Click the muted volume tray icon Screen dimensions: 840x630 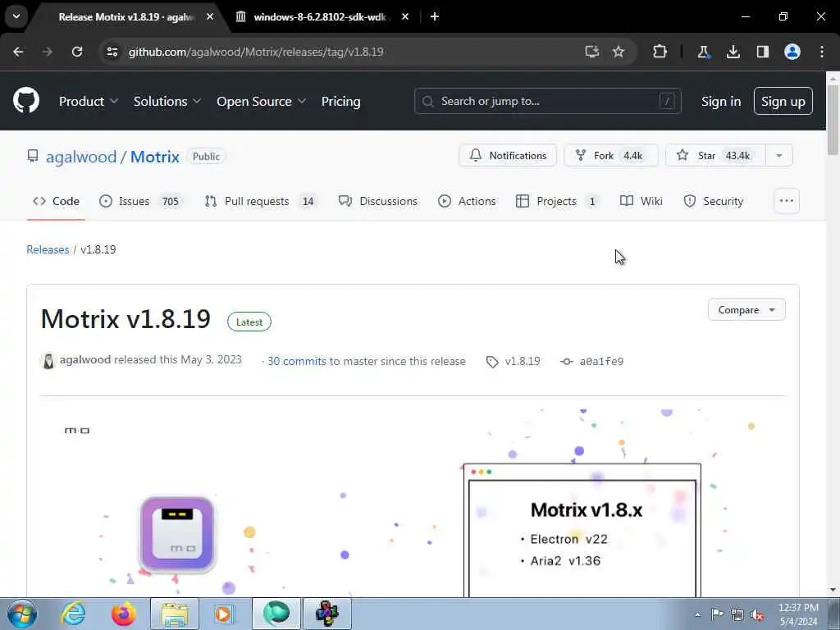click(757, 614)
